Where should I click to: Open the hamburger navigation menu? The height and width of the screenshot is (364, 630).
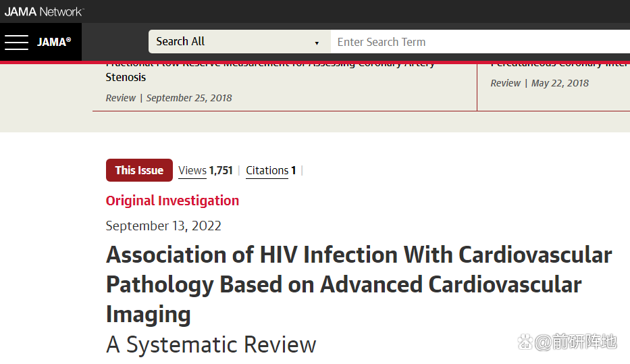tap(16, 42)
